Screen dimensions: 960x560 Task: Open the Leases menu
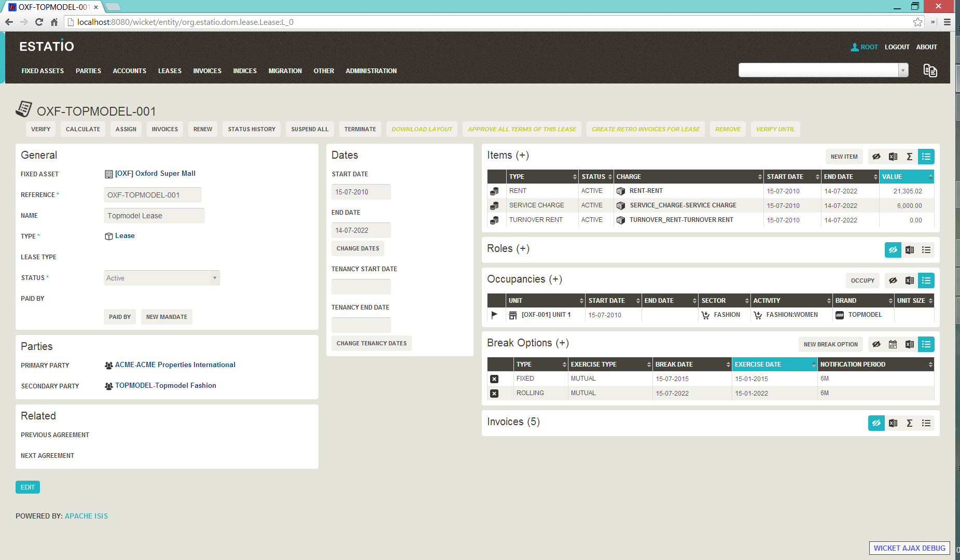pos(170,71)
